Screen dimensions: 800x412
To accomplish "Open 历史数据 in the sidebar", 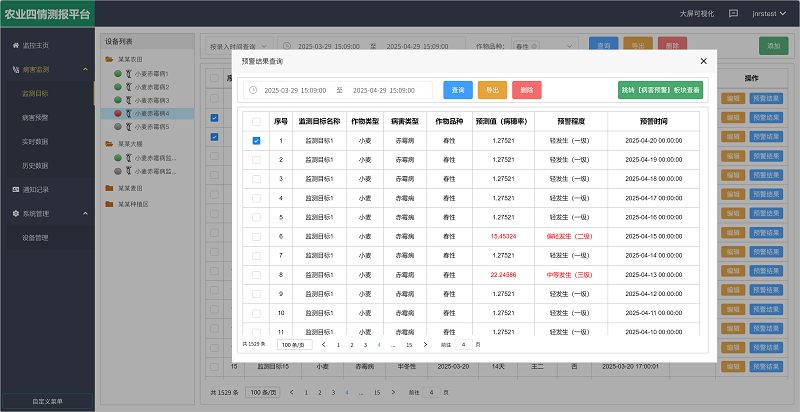I will tap(35, 165).
